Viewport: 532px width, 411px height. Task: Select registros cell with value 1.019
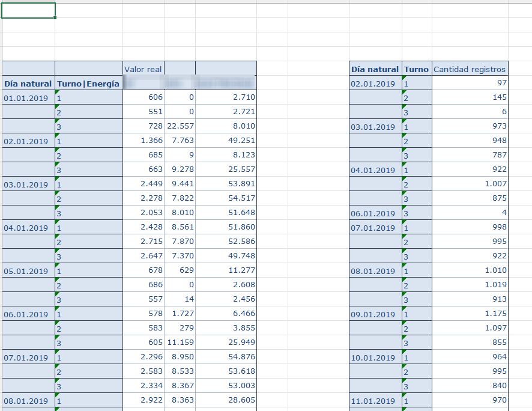[470, 284]
